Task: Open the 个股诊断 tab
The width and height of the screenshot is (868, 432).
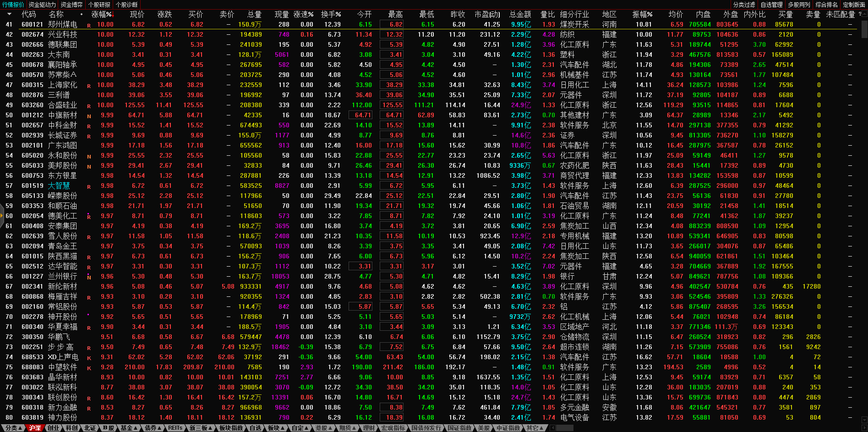Action: pyautogui.click(x=127, y=5)
